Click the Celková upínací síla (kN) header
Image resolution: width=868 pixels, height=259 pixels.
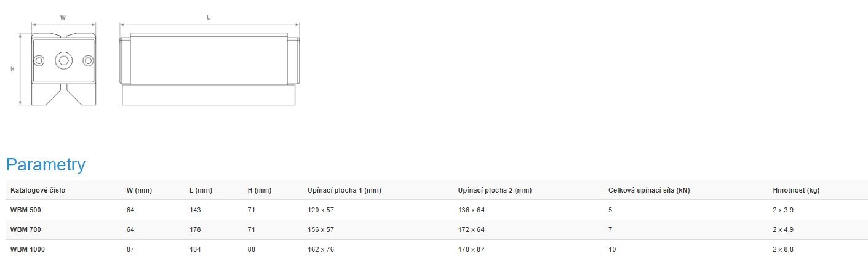(x=649, y=191)
